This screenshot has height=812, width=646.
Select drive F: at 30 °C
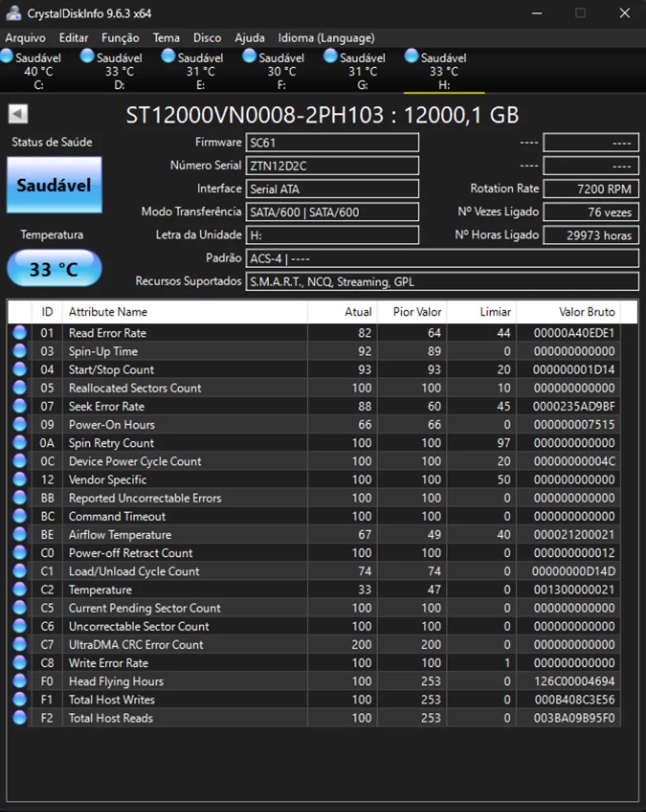click(x=281, y=70)
